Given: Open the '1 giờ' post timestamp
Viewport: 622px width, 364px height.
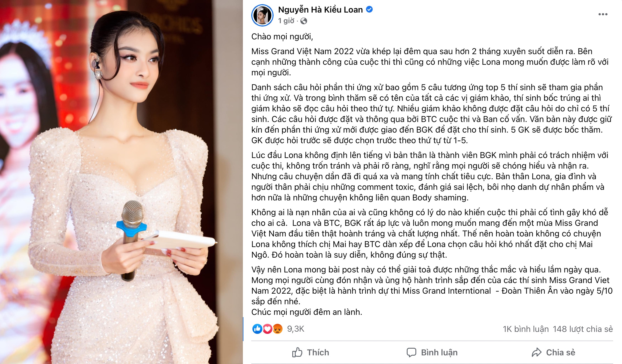Looking at the screenshot, I should click(x=286, y=21).
